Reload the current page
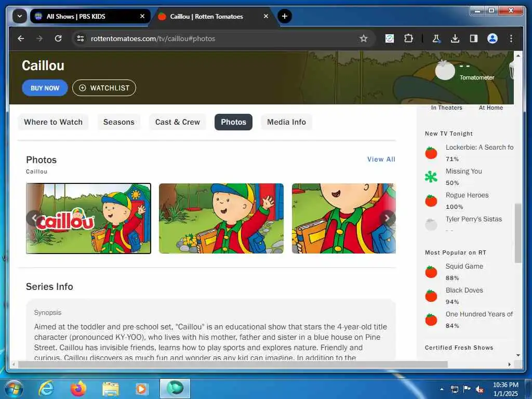Viewport: 532px width, 399px height. click(x=58, y=38)
